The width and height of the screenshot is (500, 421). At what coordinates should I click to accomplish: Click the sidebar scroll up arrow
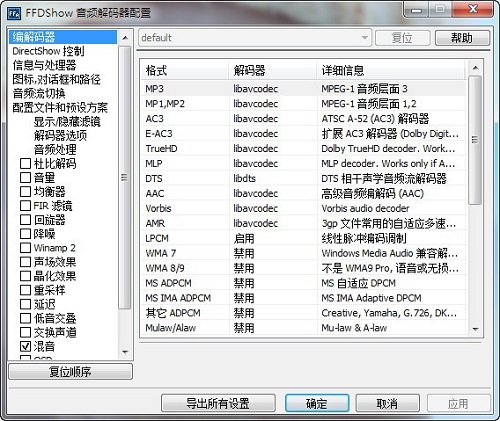click(x=125, y=38)
